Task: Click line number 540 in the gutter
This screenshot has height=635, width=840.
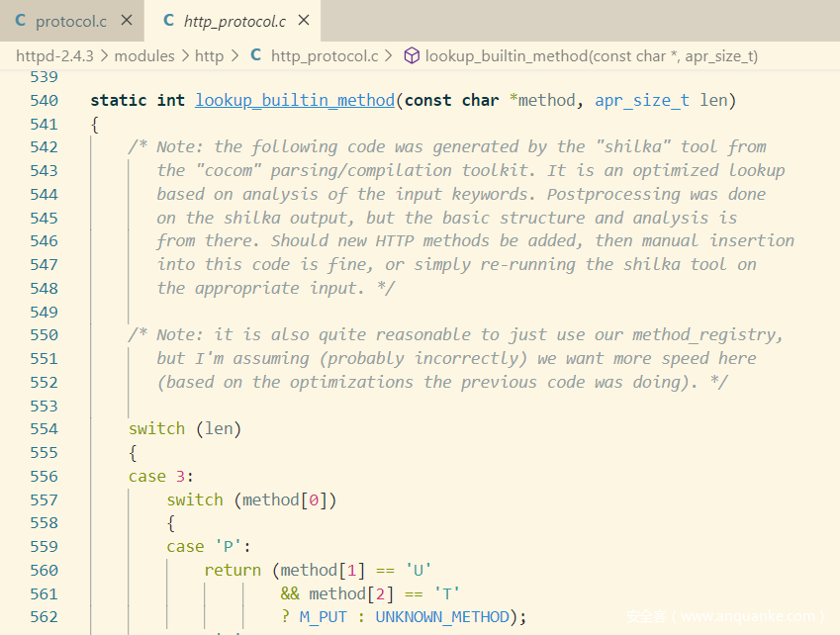Action: 44,100
